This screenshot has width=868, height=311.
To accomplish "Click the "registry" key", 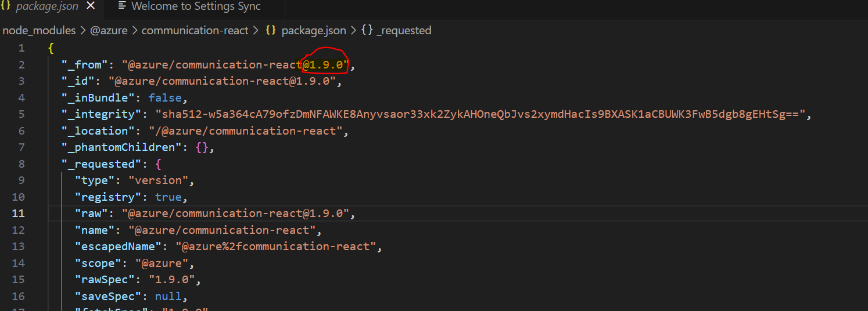I will pos(108,197).
